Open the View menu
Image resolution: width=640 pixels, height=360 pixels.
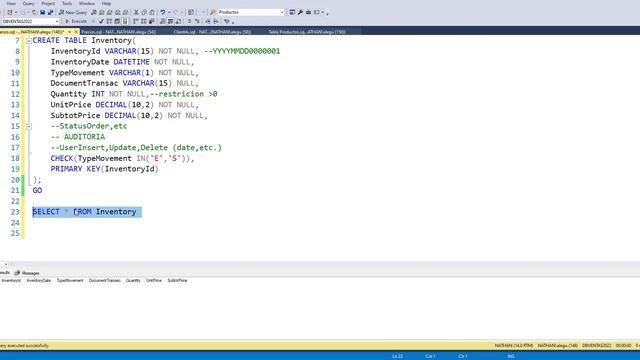[x=11, y=3]
